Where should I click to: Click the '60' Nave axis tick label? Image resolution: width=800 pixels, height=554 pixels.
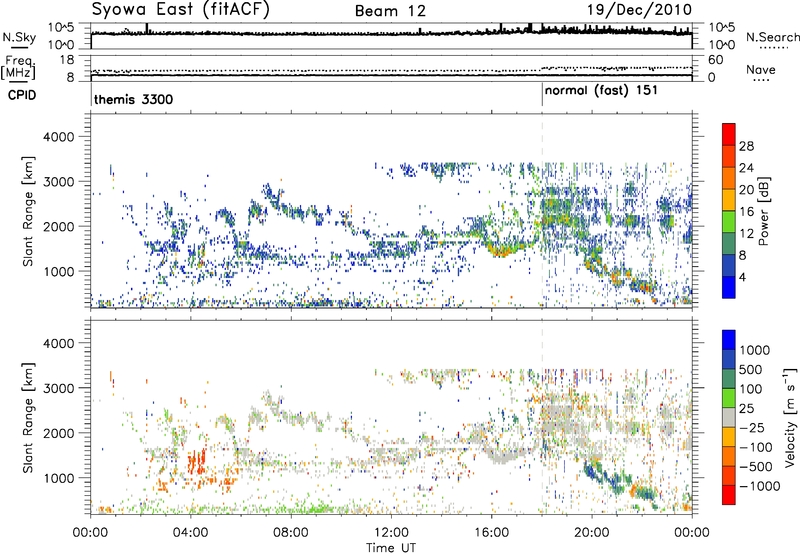(x=715, y=60)
